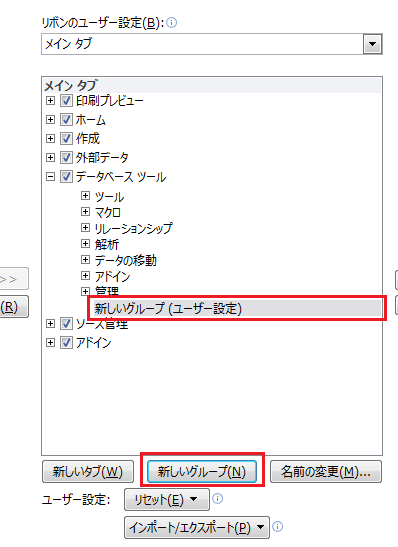398x547 pixels.
Task: Expand the 作成 tab node
Action: click(x=50, y=138)
